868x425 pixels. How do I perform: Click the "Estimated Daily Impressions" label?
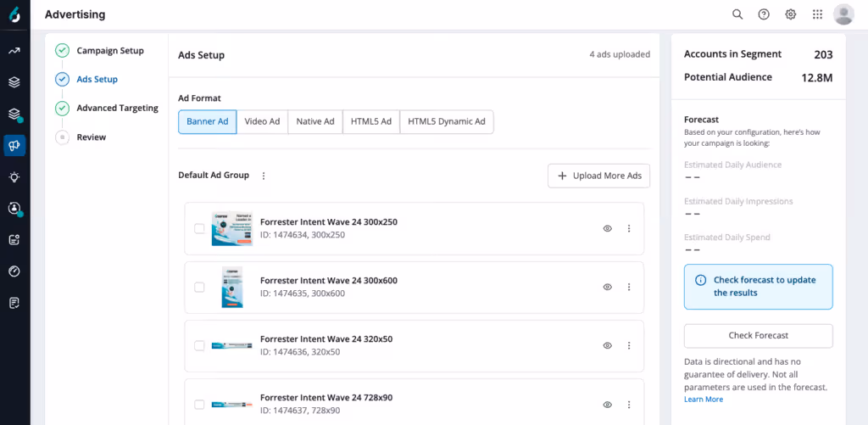[738, 201]
